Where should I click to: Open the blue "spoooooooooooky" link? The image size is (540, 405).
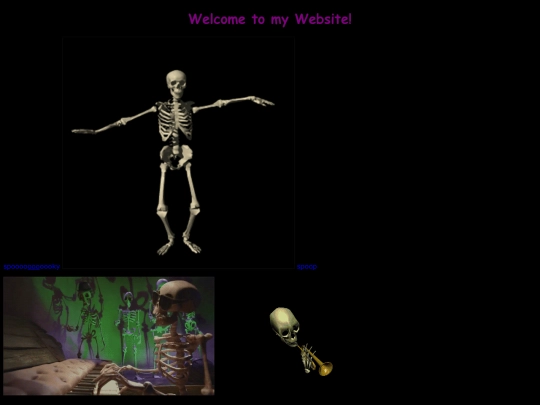click(x=32, y=267)
